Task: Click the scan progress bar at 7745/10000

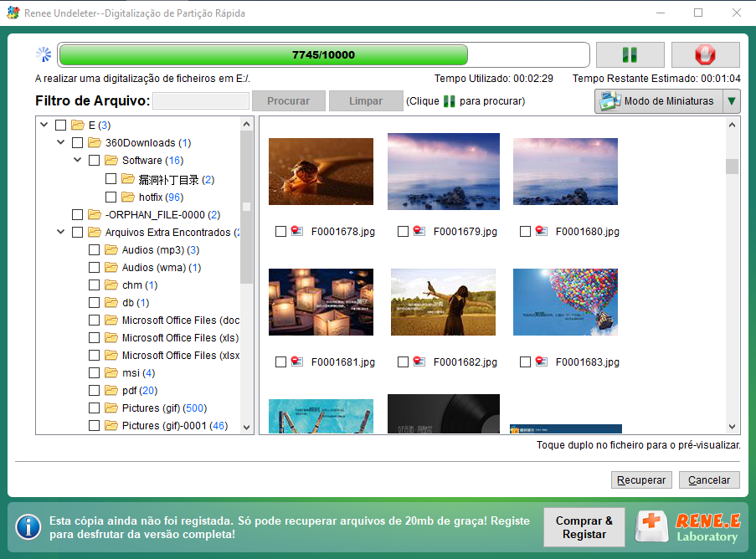Action: 323,54
